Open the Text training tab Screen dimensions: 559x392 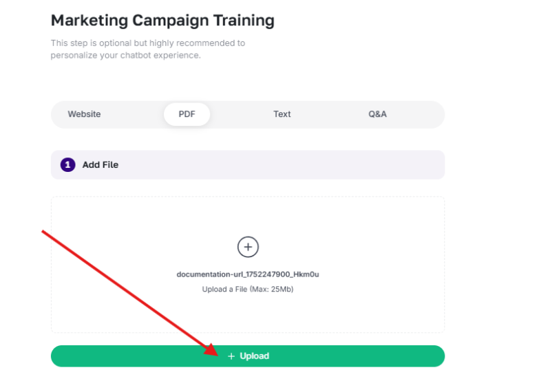(282, 114)
